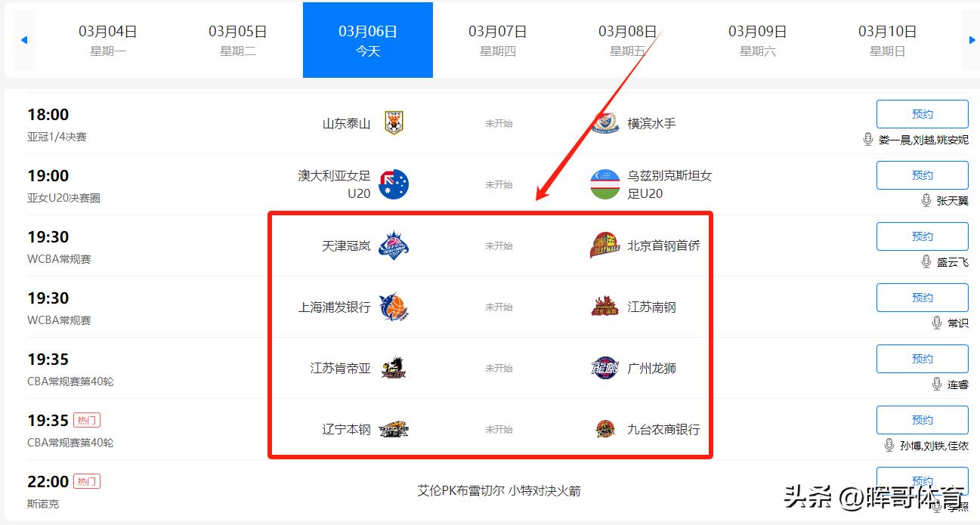Go to next dates with right arrow
This screenshot has width=980, height=525.
pos(972,40)
